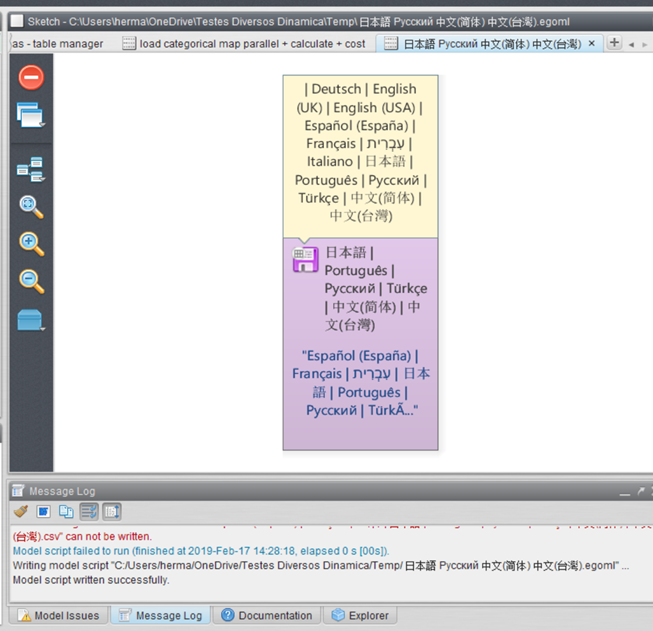Screen dimensions: 653x631
Task: Open the model layout arrangement dropdown
Action: (x=30, y=171)
